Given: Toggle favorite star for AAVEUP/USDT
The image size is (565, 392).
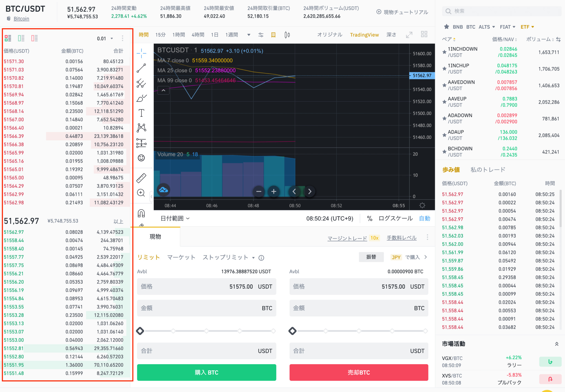Looking at the screenshot, I should (444, 102).
